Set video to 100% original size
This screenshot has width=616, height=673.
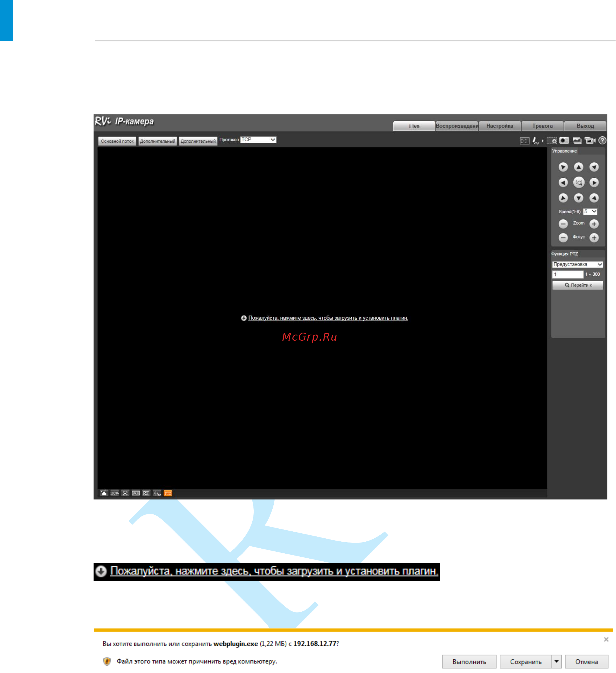pos(114,493)
